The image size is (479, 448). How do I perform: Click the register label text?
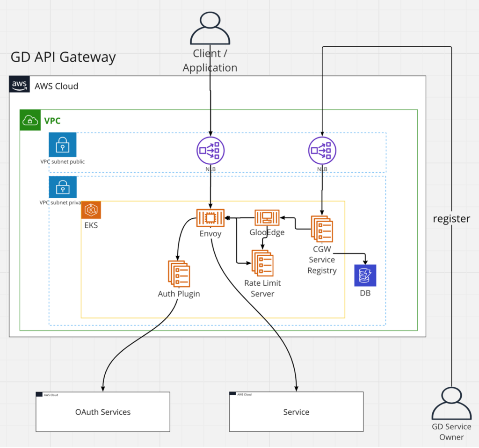pyautogui.click(x=451, y=218)
